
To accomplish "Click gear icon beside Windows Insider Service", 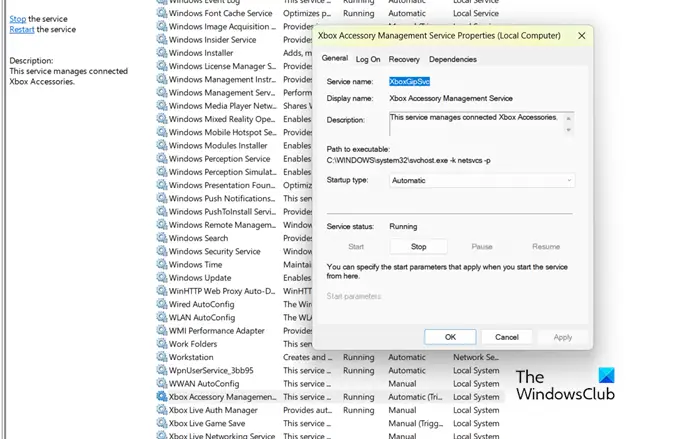I will coord(161,39).
